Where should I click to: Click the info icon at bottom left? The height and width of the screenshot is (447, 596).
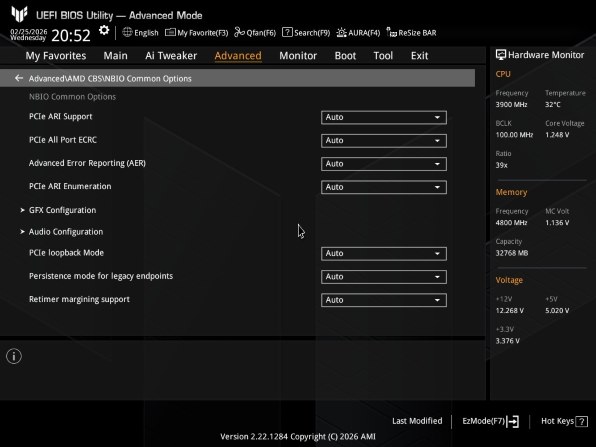pos(14,356)
